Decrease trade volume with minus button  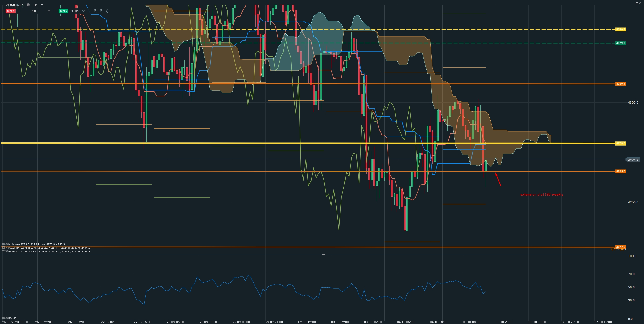click(x=19, y=11)
